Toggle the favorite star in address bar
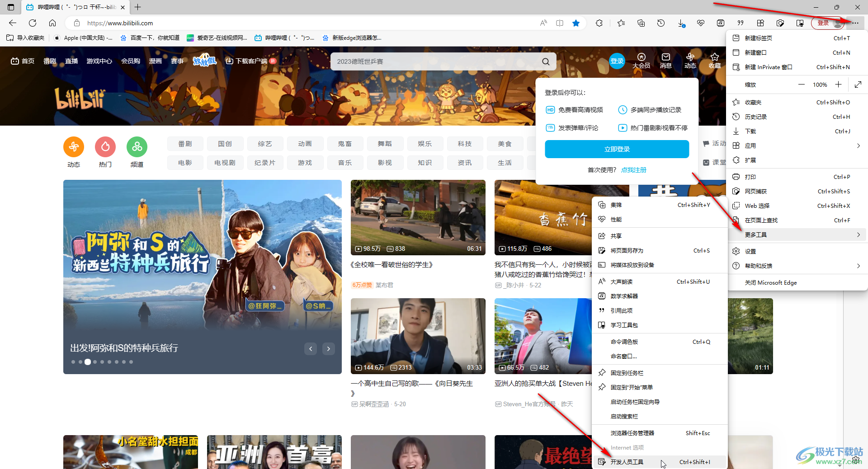This screenshot has height=469, width=868. coord(576,23)
